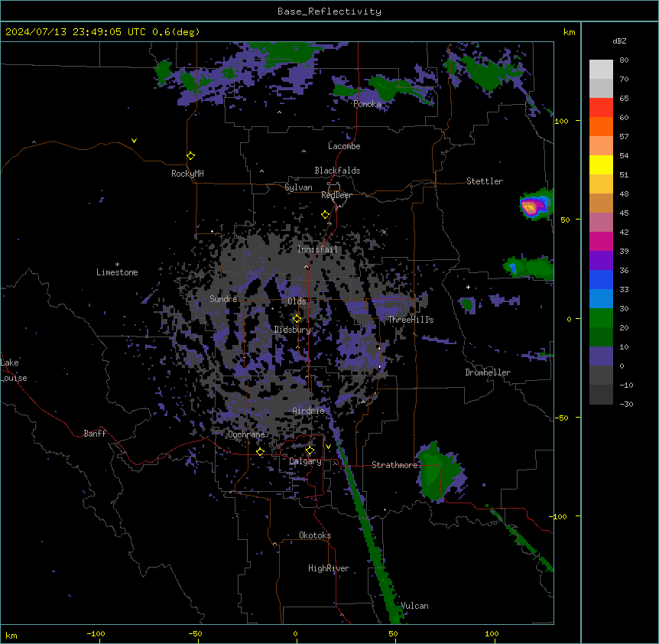The image size is (659, 644).
Task: Click the yellow diamond marker above Calgary label
Action: tap(310, 450)
